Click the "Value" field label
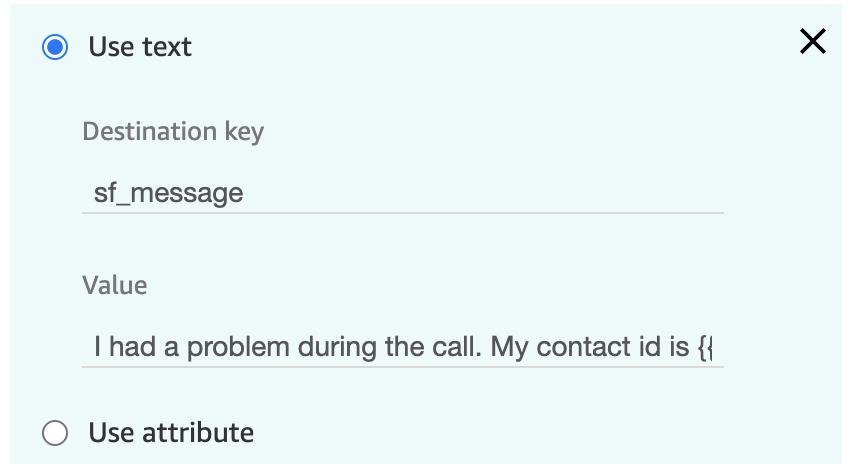This screenshot has width=852, height=468. click(115, 285)
